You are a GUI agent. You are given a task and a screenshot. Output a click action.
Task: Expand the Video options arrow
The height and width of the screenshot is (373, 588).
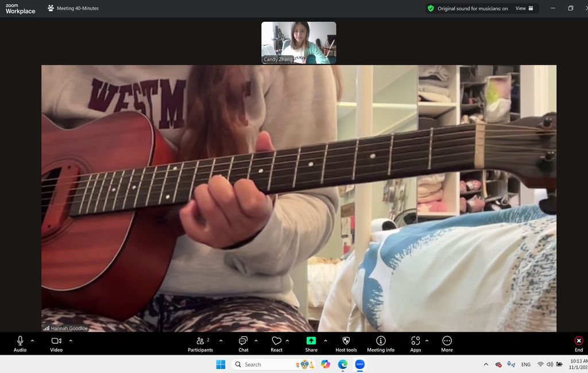coord(71,341)
